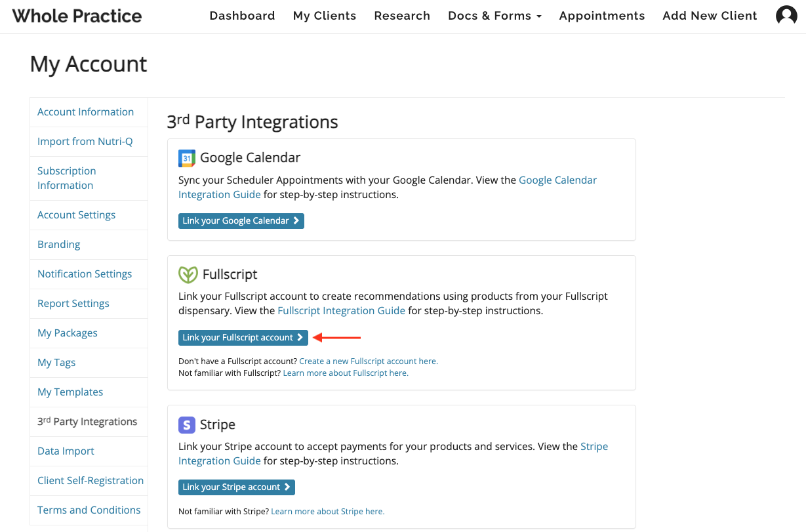Click Create a new Fullscript account here

369,361
